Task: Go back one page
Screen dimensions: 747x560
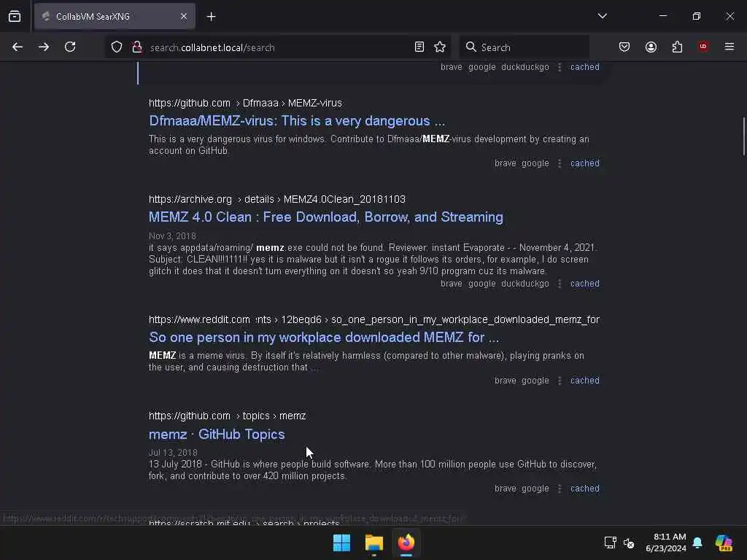Action: 18,47
